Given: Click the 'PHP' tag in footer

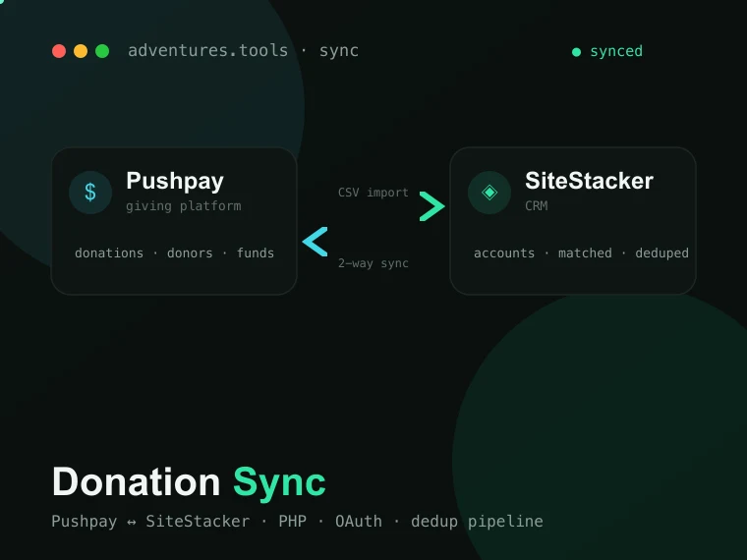Looking at the screenshot, I should click(293, 521).
